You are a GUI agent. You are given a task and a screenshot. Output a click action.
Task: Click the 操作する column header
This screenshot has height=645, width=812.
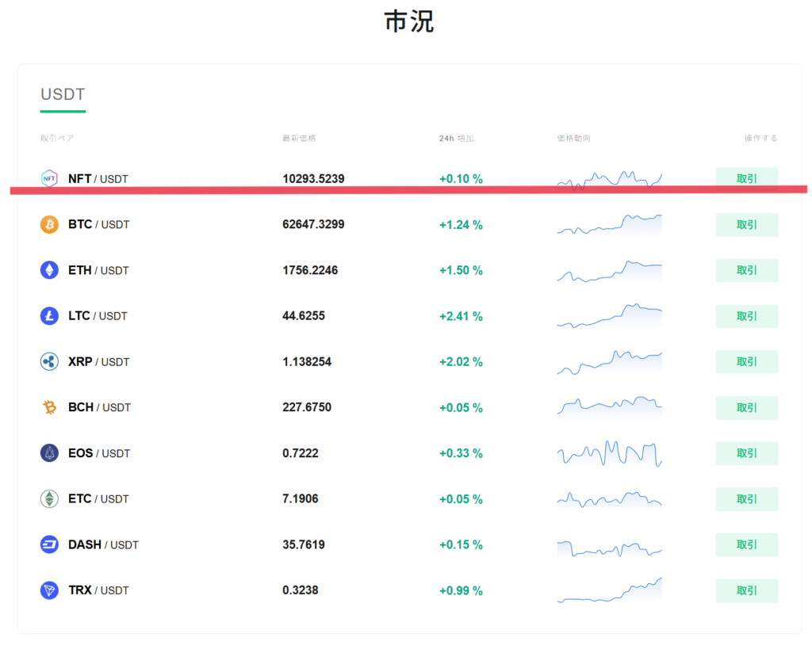tap(760, 138)
